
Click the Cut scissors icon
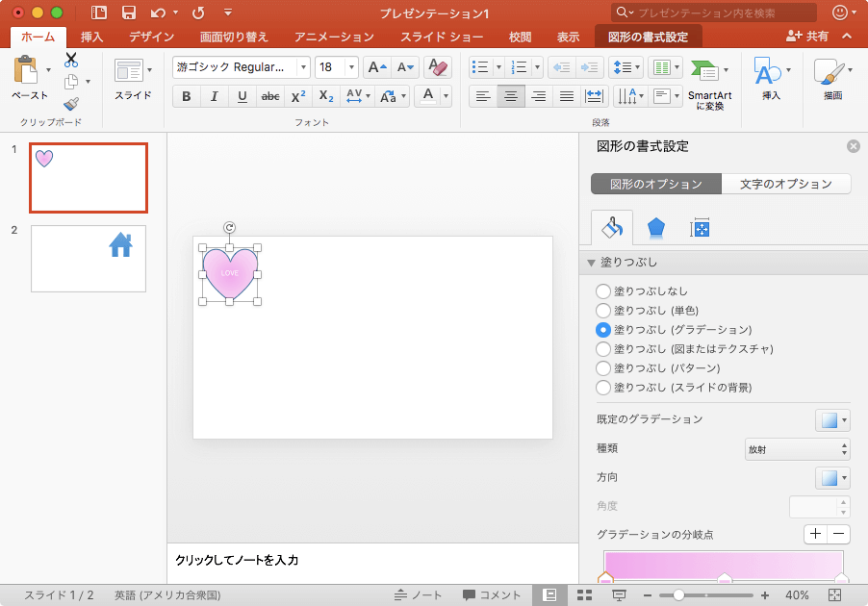click(x=71, y=60)
